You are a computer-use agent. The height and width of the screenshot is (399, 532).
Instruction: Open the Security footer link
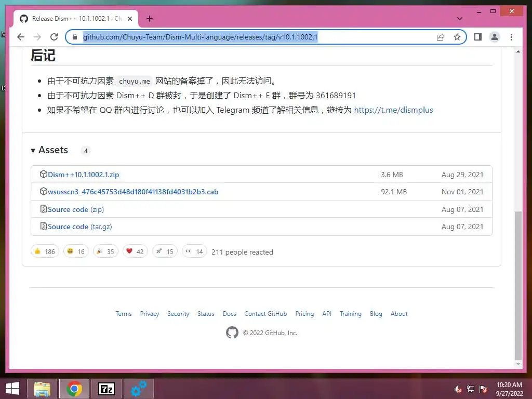[x=178, y=314]
